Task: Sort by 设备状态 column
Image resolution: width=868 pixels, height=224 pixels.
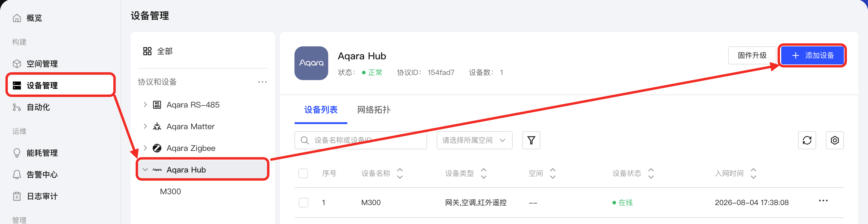Action: (x=651, y=173)
